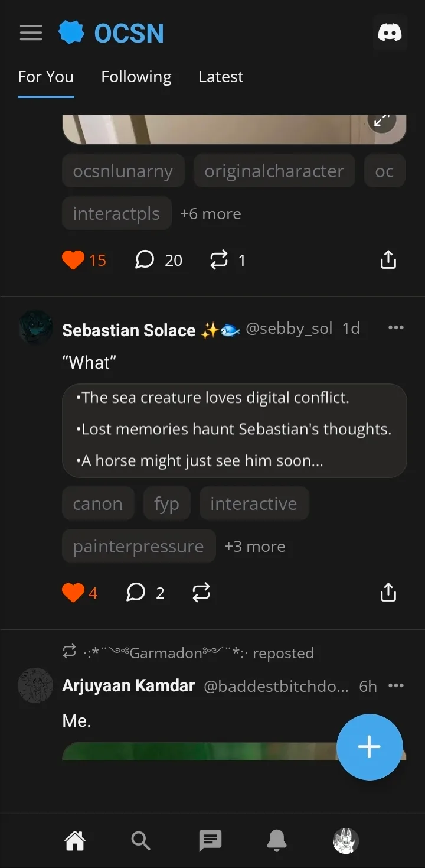Tap the "painterpressure" tag

pos(138,547)
